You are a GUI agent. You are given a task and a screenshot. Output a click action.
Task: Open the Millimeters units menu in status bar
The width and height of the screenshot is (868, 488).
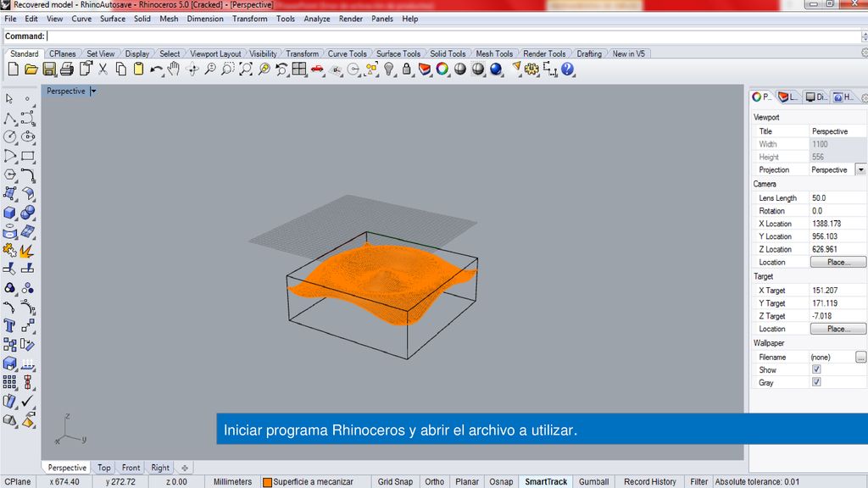(x=232, y=482)
